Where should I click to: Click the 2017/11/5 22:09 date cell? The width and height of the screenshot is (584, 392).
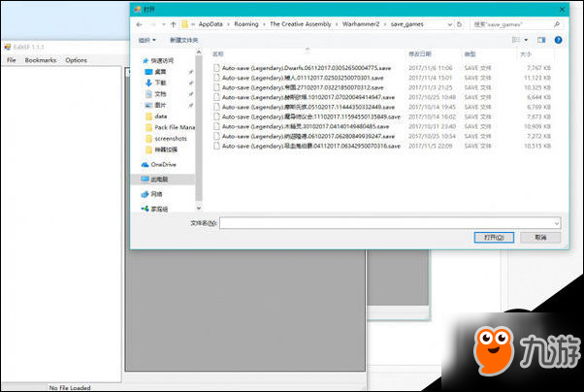(x=430, y=147)
